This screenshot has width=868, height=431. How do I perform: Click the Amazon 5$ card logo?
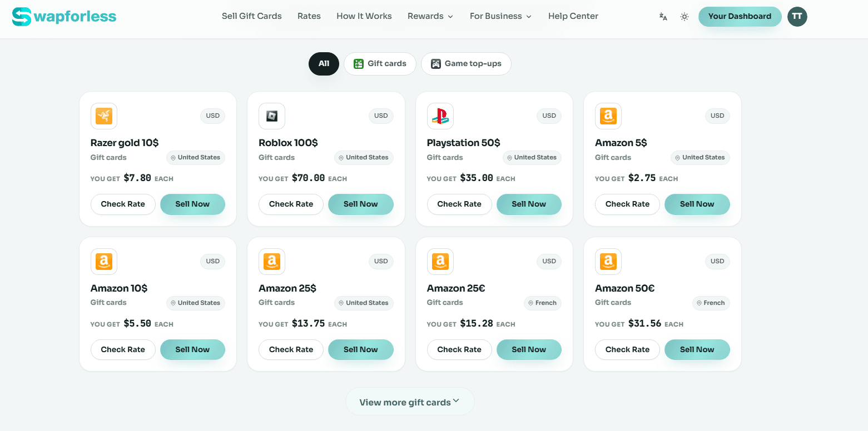click(608, 116)
